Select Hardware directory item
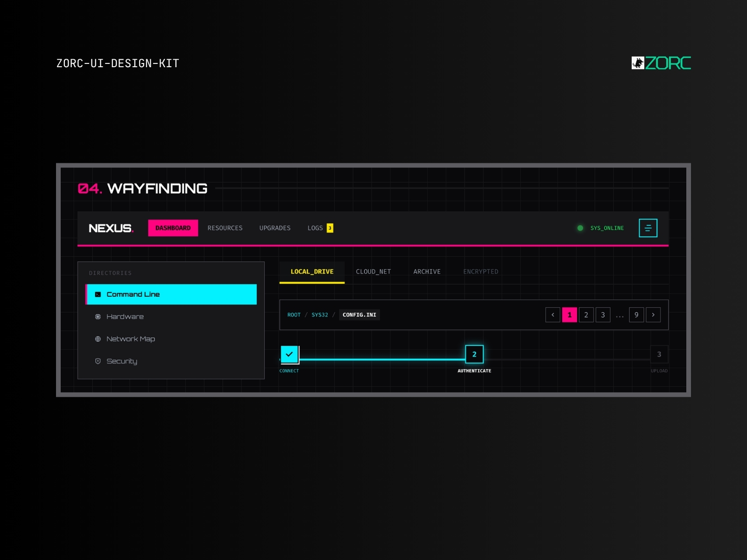Screen dimensions: 747x560 (171, 316)
